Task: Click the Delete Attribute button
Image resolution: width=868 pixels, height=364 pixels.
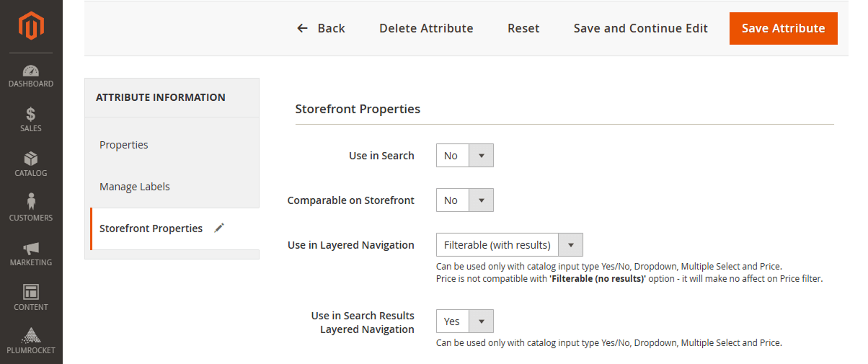Action: pyautogui.click(x=426, y=28)
